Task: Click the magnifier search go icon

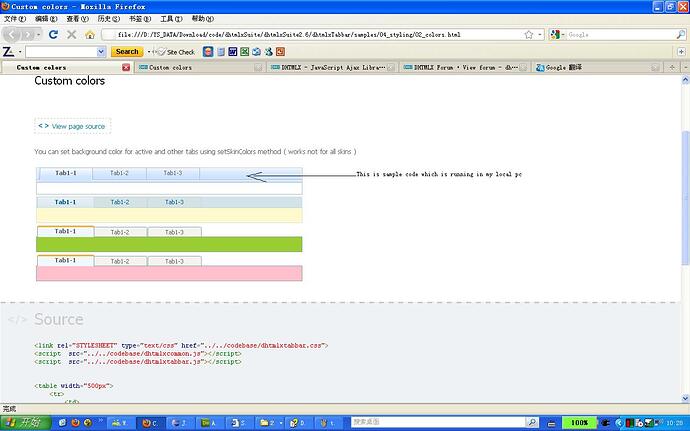Action: pos(680,34)
